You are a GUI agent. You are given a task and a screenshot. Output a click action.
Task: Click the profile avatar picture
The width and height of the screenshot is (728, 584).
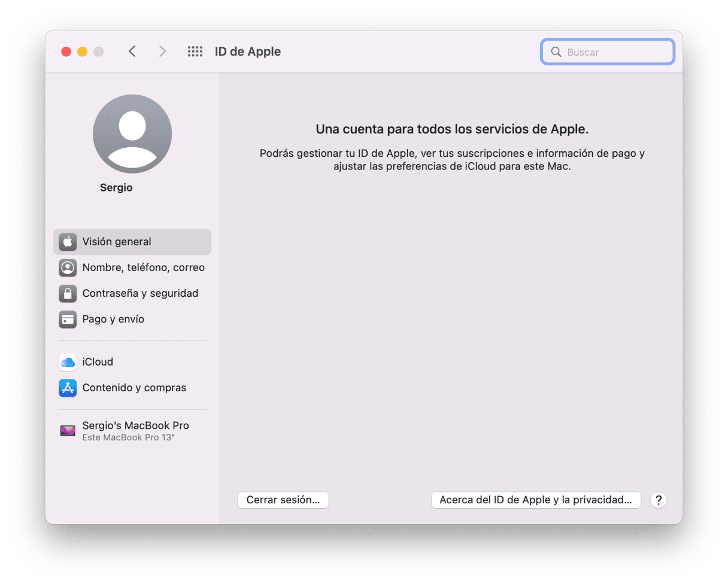[132, 134]
